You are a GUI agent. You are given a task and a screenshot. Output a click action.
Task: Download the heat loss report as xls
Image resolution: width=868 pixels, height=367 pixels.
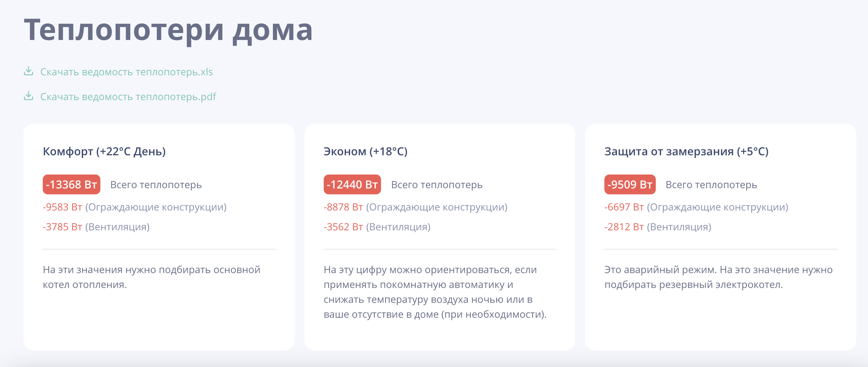(126, 72)
